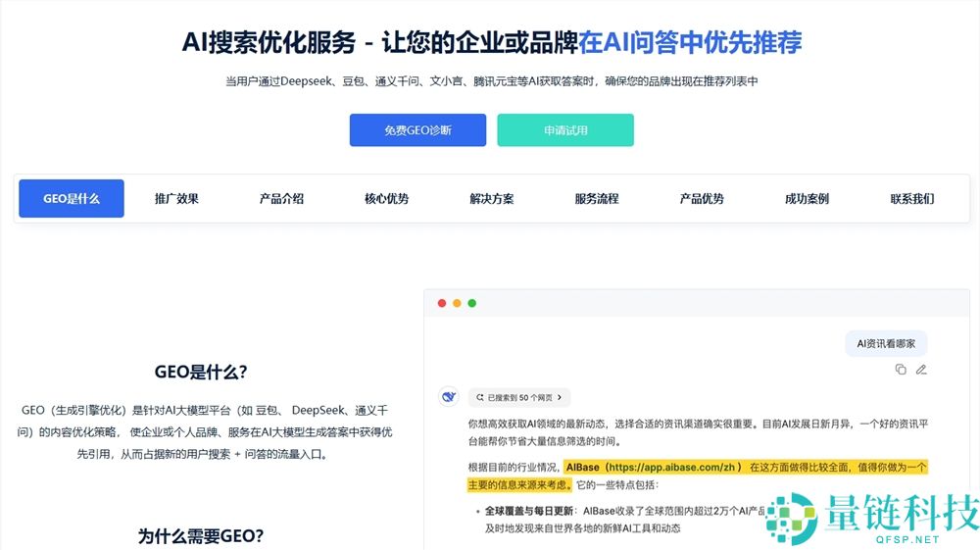Expand the 已搜索到 50 个网页 chip

click(519, 397)
